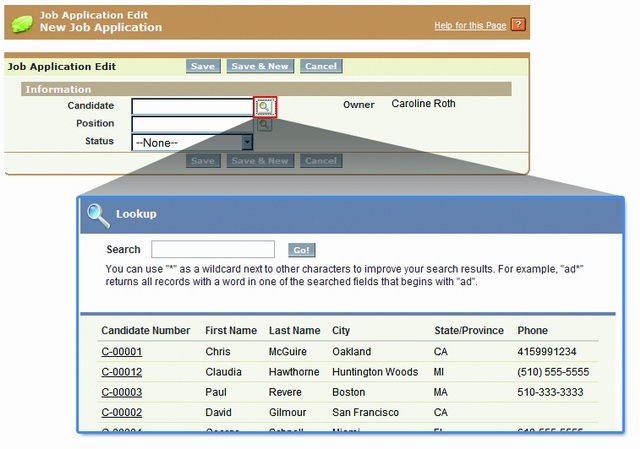Click the last name McGuire cell
The image size is (640, 449).
(288, 351)
